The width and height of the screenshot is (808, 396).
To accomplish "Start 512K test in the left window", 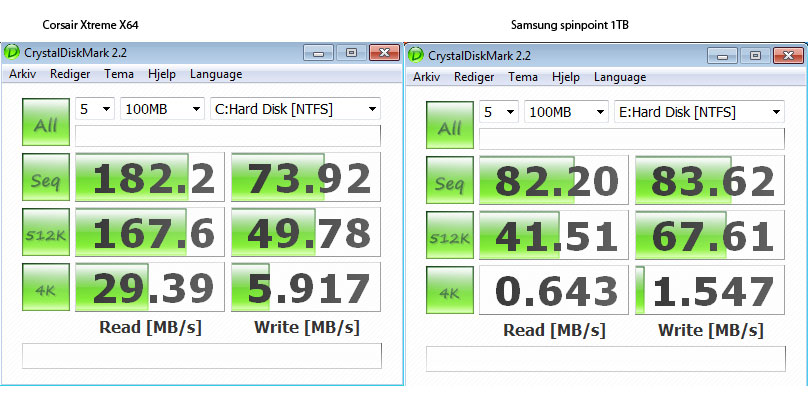I will click(46, 232).
